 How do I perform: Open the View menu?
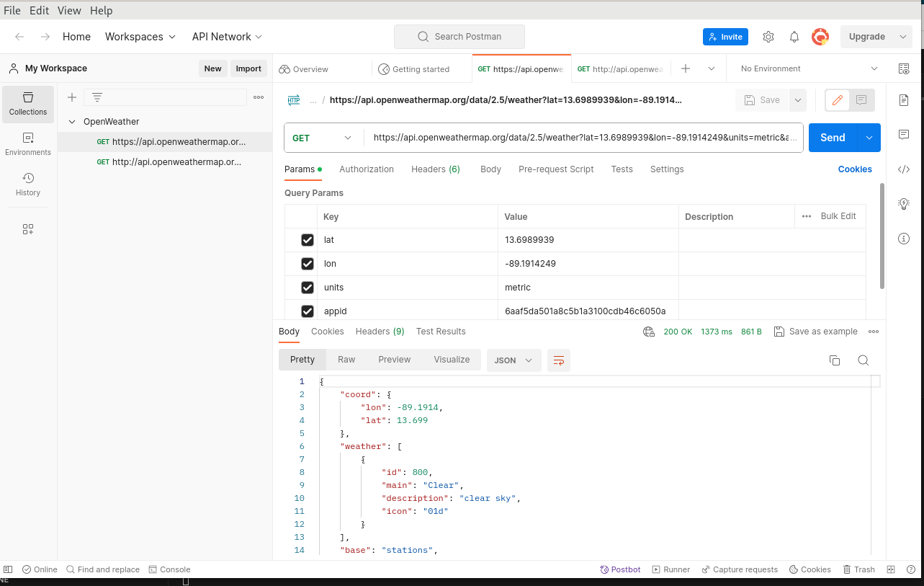69,10
